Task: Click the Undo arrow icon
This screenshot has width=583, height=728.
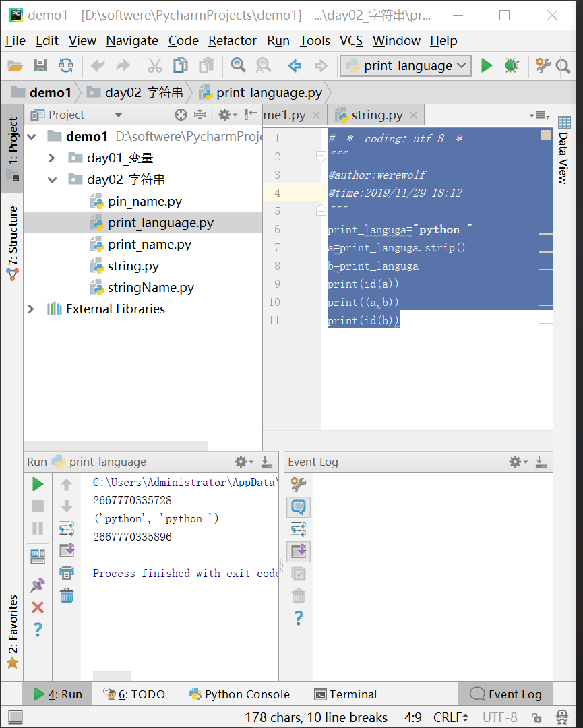Action: (98, 65)
